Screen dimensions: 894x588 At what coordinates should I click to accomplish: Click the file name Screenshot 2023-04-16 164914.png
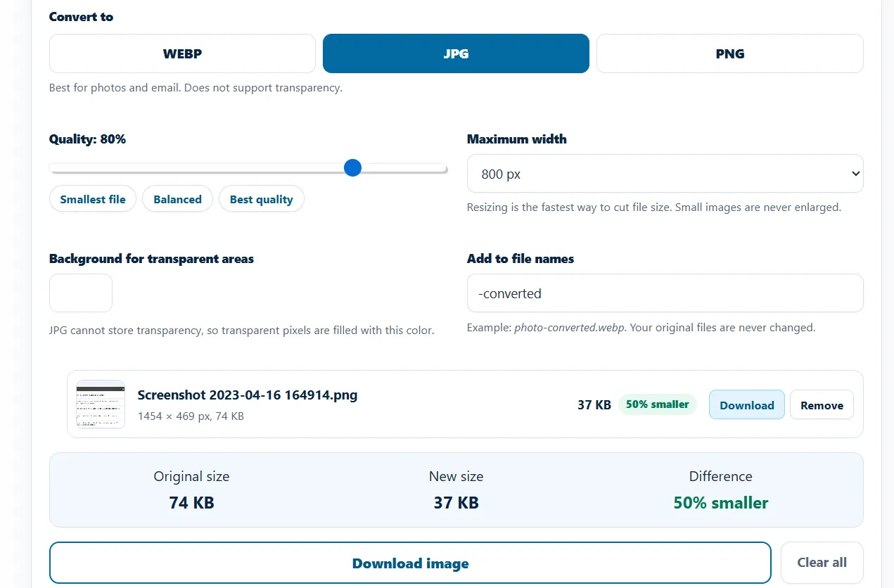click(x=248, y=395)
